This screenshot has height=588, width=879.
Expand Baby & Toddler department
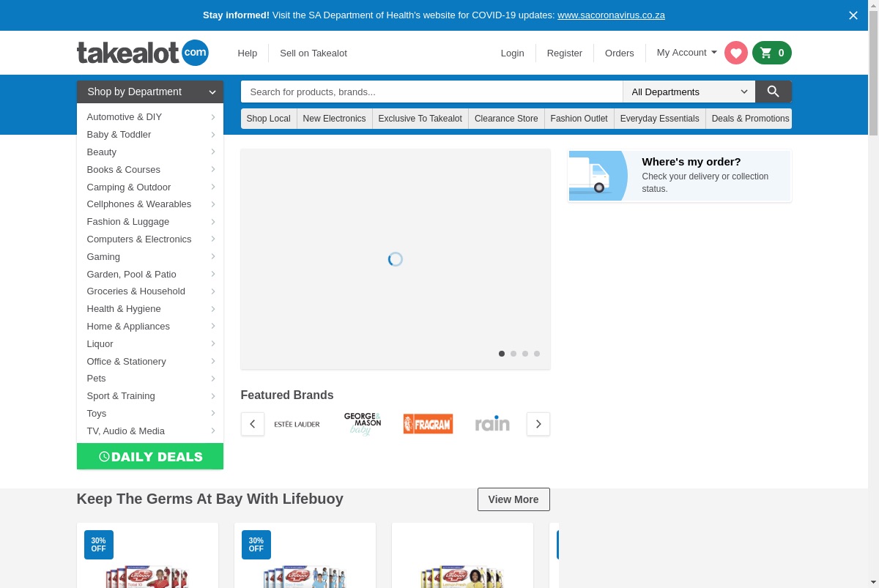(x=150, y=135)
